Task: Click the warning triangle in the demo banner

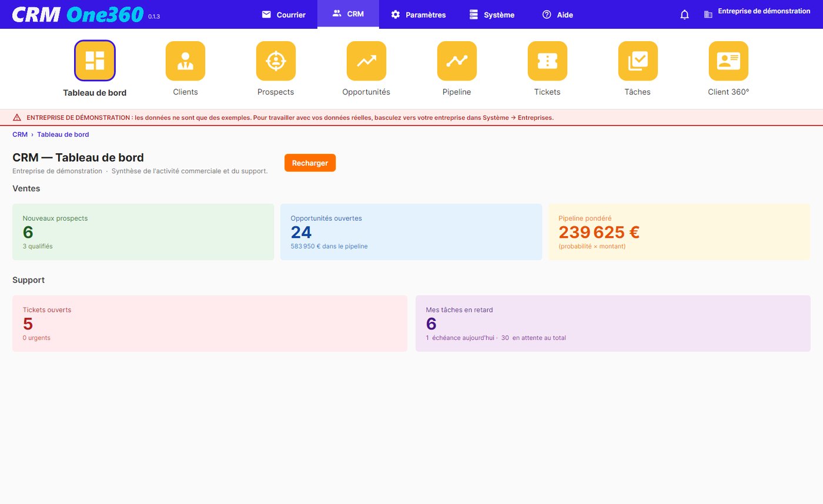Action: 17,117
